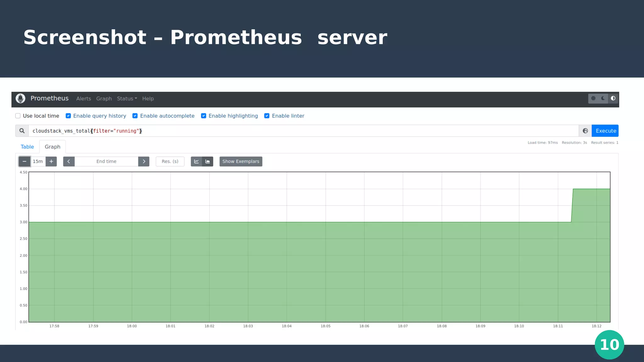The image size is (644, 362).
Task: Uncheck Enable highlighting checkbox
Action: pos(204,116)
